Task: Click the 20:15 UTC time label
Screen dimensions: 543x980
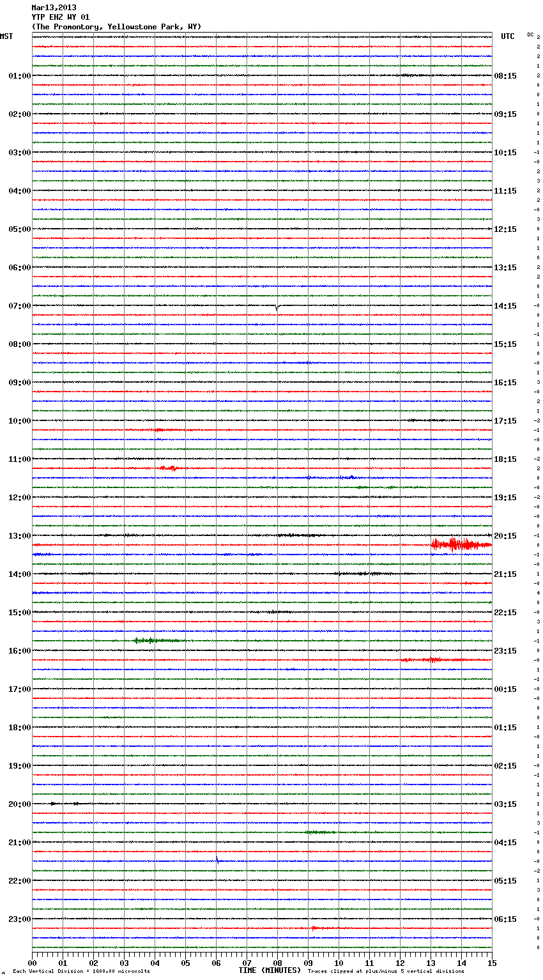Action: pos(505,536)
